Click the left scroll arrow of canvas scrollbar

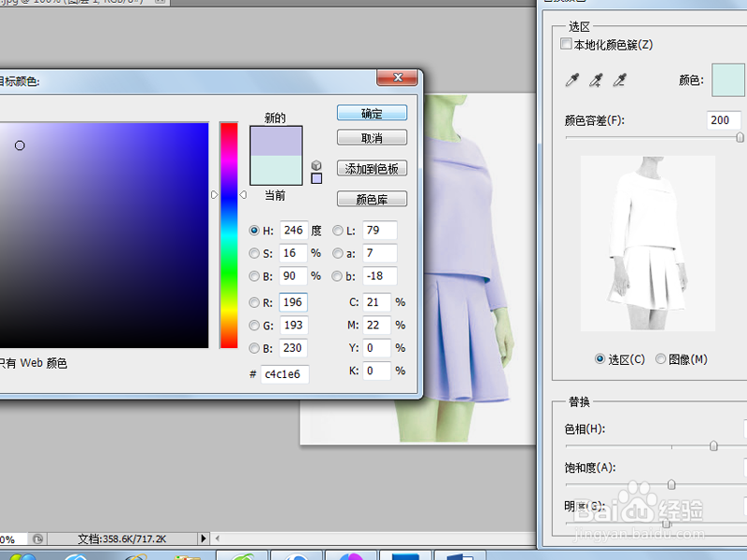[x=218, y=539]
